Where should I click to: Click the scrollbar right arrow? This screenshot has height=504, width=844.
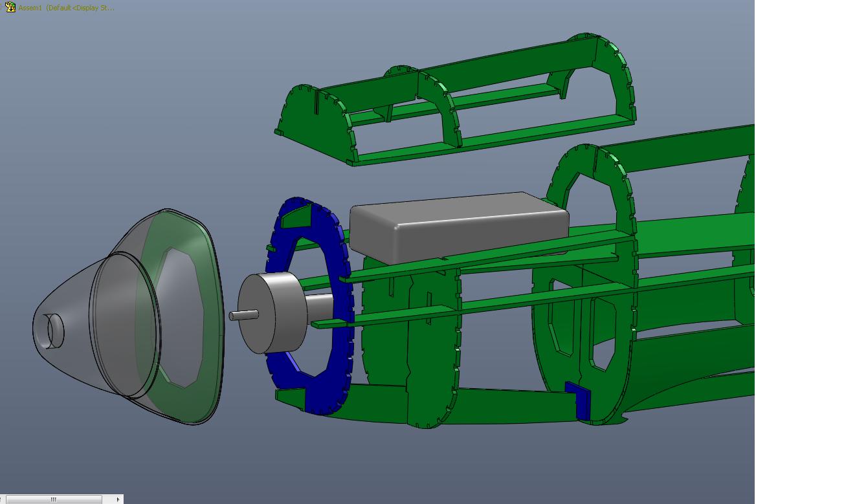pos(118,499)
